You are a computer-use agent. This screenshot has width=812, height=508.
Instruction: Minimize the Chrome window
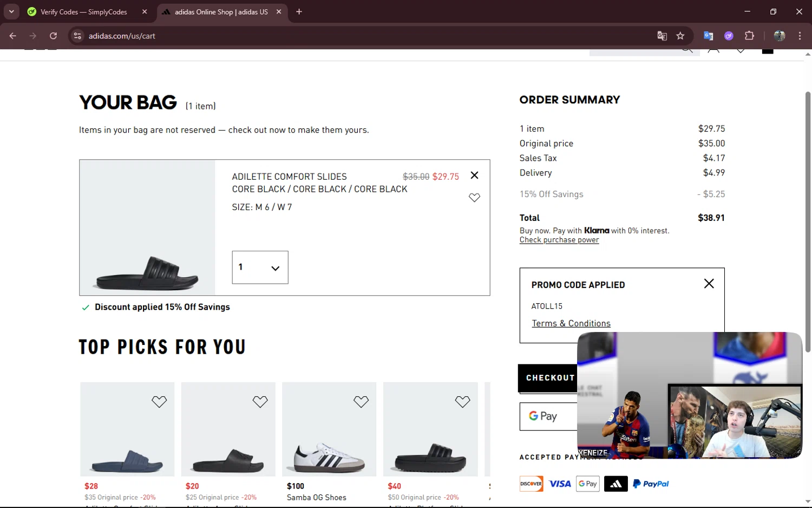coord(747,11)
